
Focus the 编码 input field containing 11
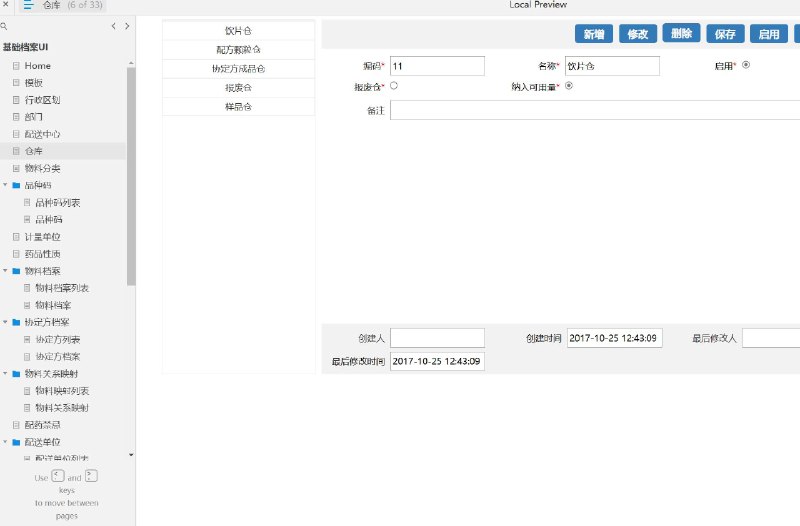pos(437,66)
